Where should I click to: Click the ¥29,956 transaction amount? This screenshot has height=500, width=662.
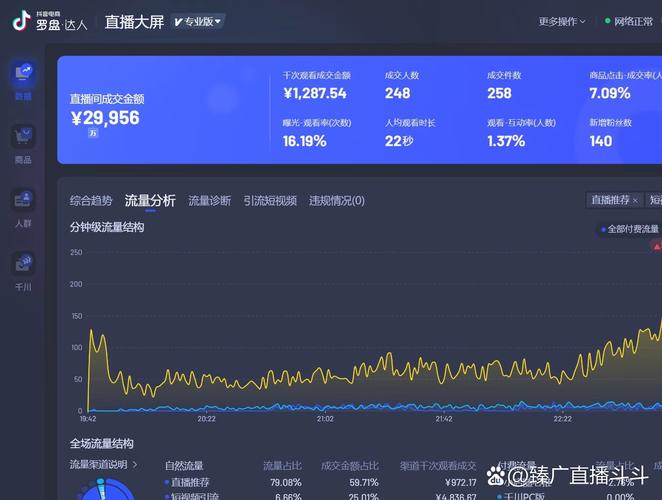pyautogui.click(x=105, y=118)
